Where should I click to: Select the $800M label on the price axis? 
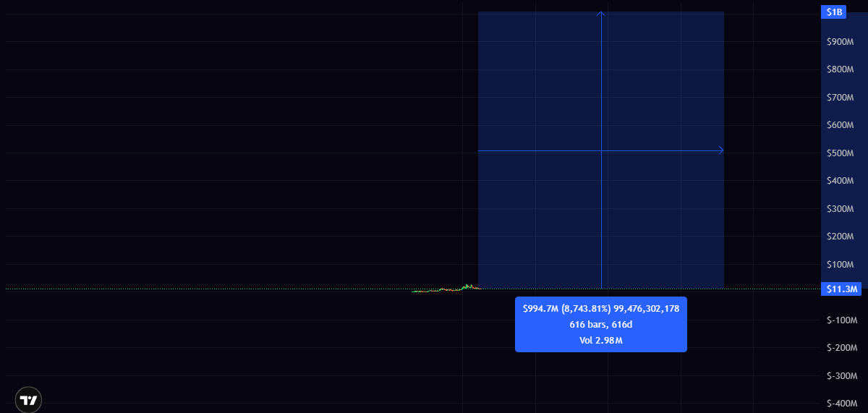click(x=841, y=69)
